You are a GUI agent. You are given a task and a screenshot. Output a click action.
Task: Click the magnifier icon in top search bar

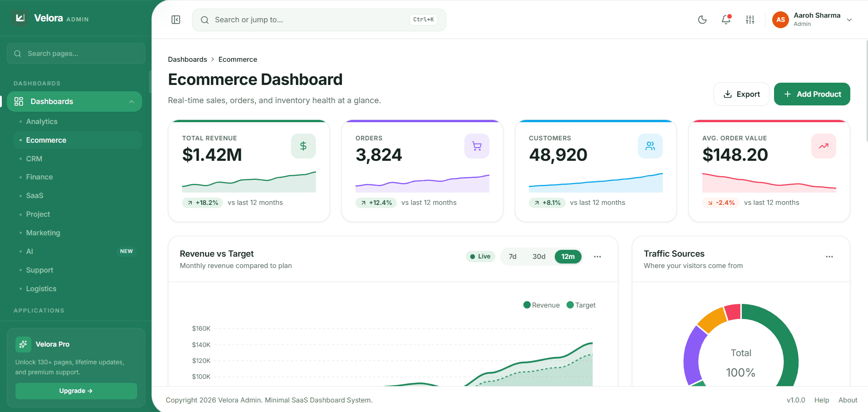[x=205, y=20]
